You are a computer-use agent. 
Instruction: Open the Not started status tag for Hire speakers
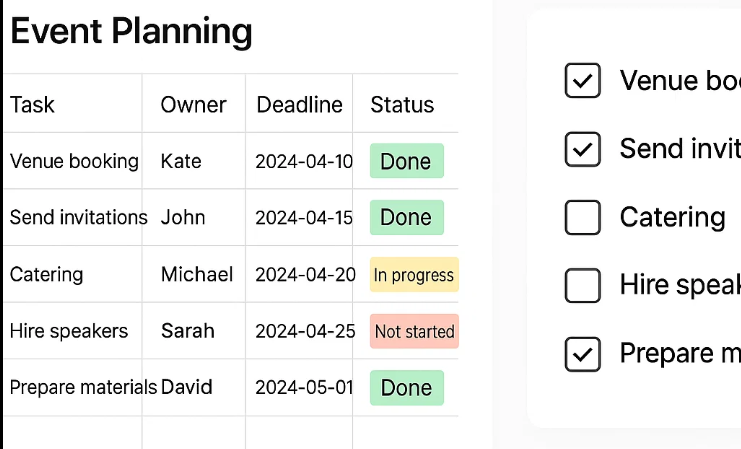pyautogui.click(x=414, y=331)
